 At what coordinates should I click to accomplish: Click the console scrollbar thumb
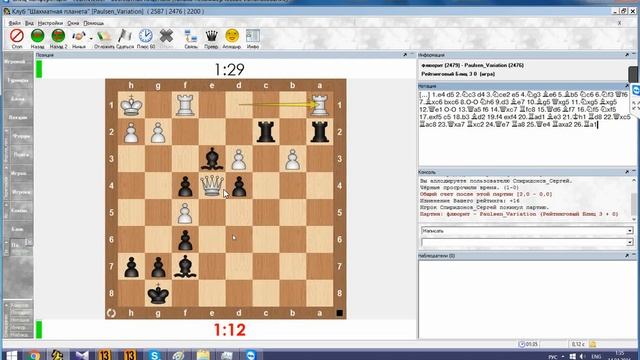click(x=634, y=204)
